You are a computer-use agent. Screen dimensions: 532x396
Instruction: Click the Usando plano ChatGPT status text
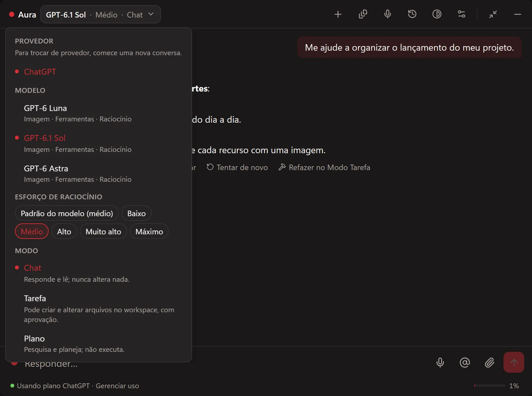pyautogui.click(x=53, y=386)
